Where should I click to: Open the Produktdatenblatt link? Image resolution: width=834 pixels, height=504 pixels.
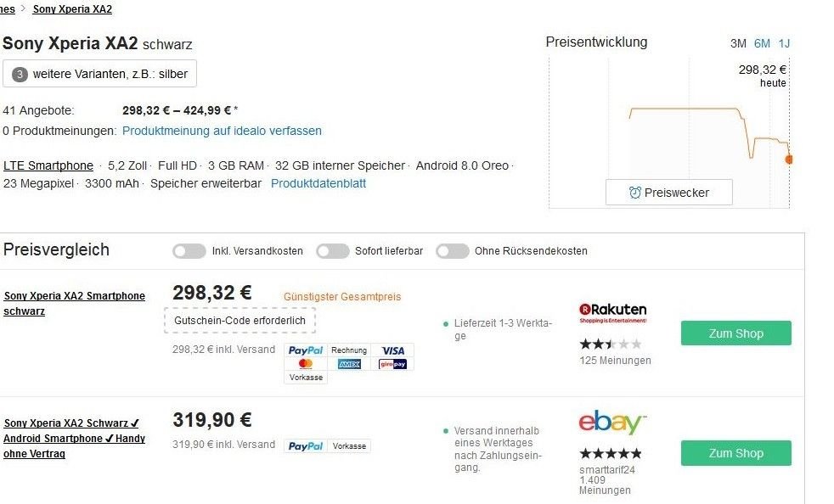tap(318, 183)
